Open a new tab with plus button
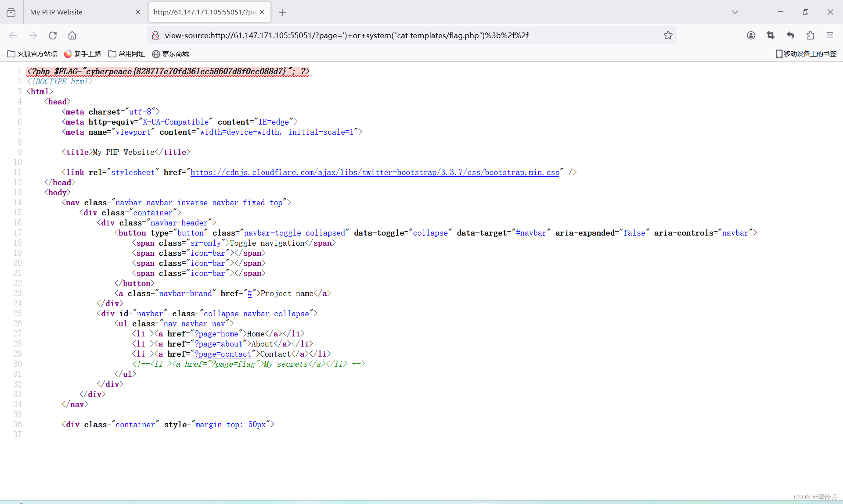 point(282,13)
